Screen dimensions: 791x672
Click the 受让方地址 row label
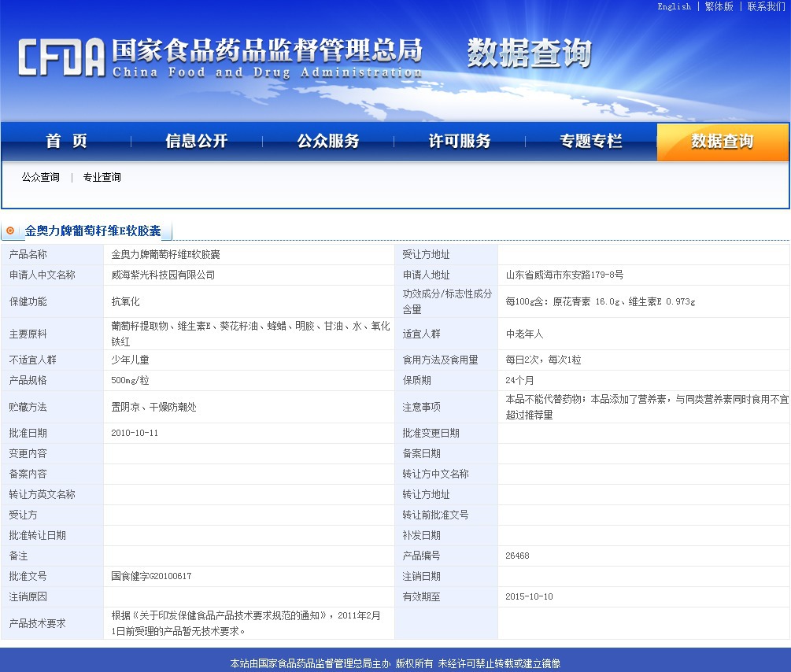(x=426, y=254)
